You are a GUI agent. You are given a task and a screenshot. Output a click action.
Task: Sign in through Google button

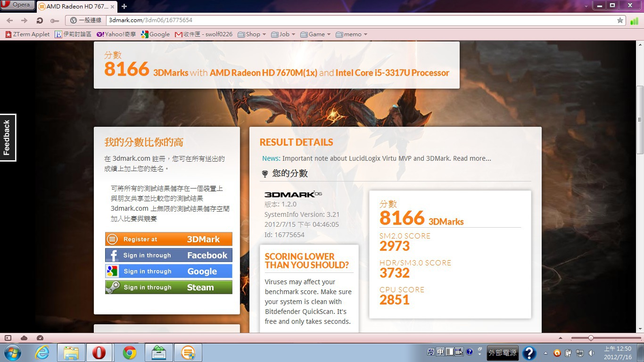(169, 271)
